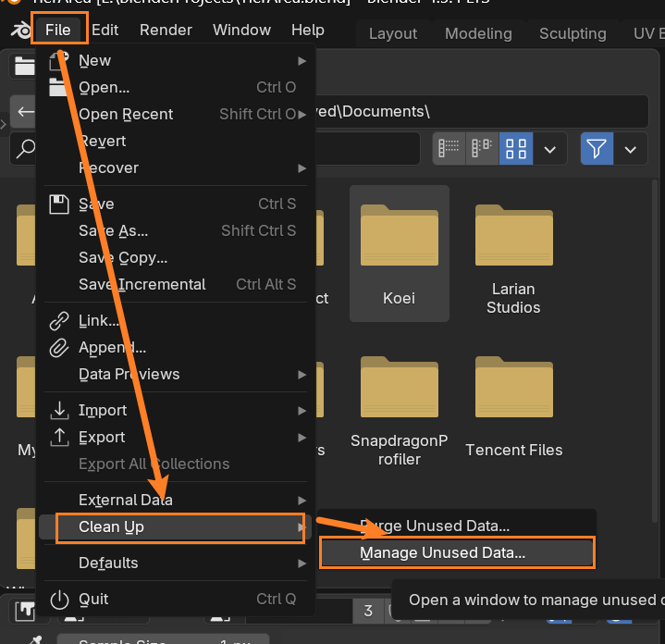Open display settings dropdown arrow

[x=549, y=148]
